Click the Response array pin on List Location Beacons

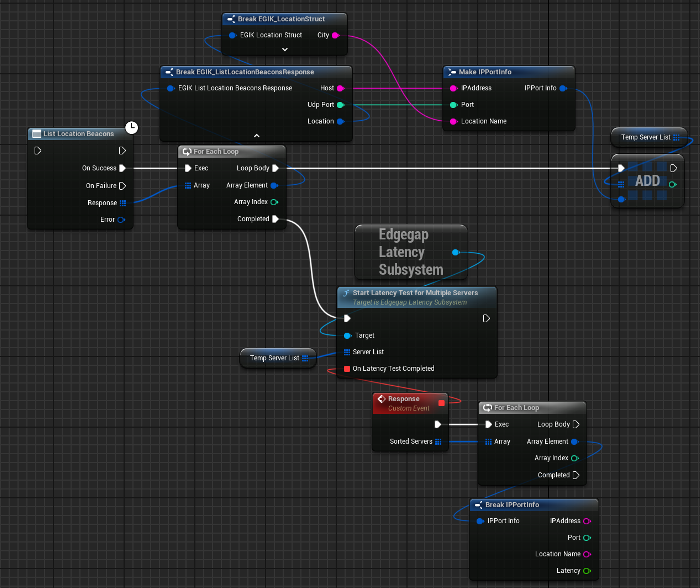point(123,203)
